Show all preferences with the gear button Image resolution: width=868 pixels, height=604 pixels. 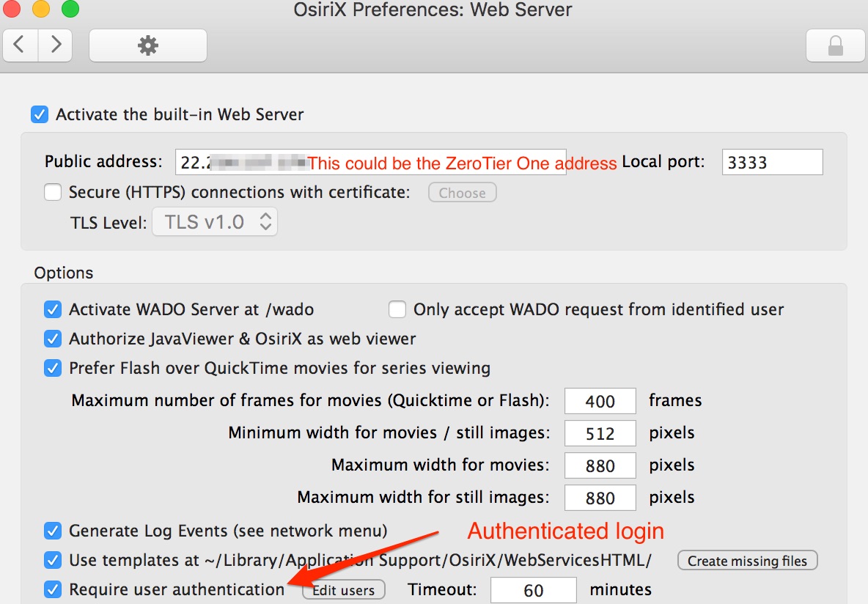[x=148, y=45]
